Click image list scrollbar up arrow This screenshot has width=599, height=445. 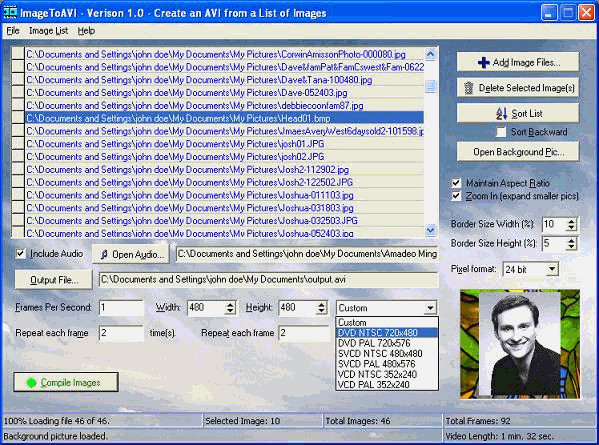tap(431, 54)
